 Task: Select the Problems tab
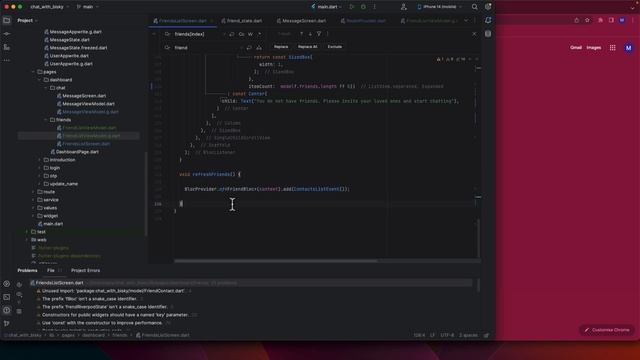tap(27, 271)
